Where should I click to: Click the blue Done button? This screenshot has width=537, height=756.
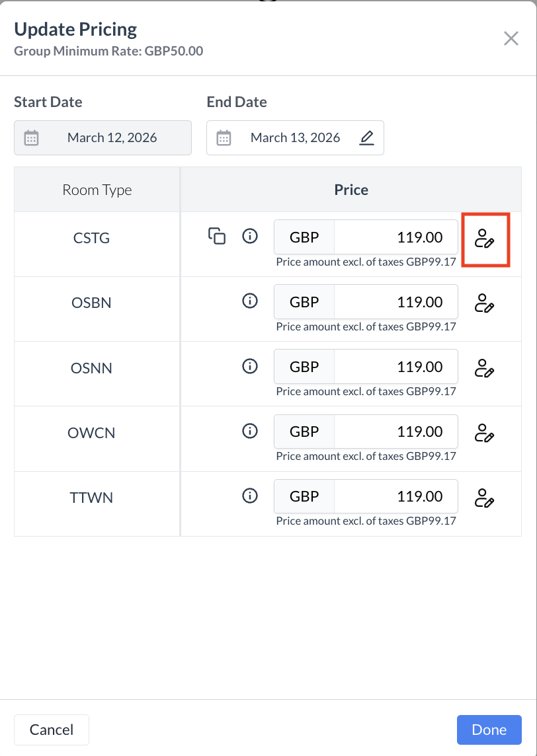click(489, 730)
